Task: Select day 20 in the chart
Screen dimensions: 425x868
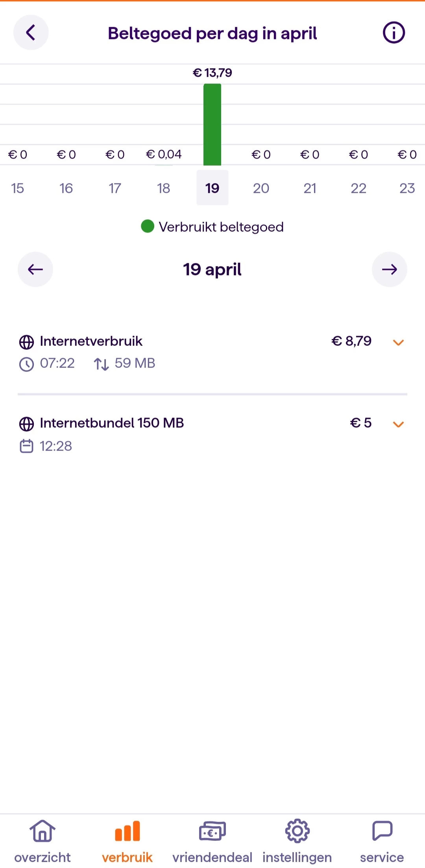Action: [261, 188]
